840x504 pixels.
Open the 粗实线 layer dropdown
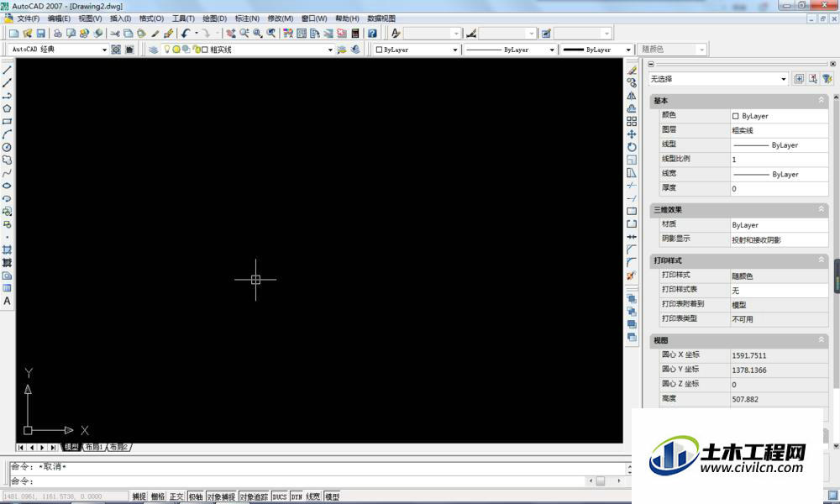click(x=330, y=50)
